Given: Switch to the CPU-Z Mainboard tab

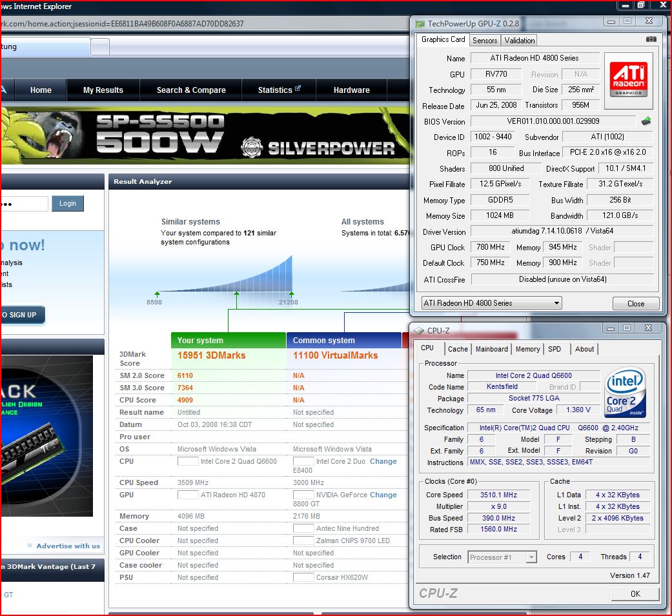Looking at the screenshot, I should 491,349.
